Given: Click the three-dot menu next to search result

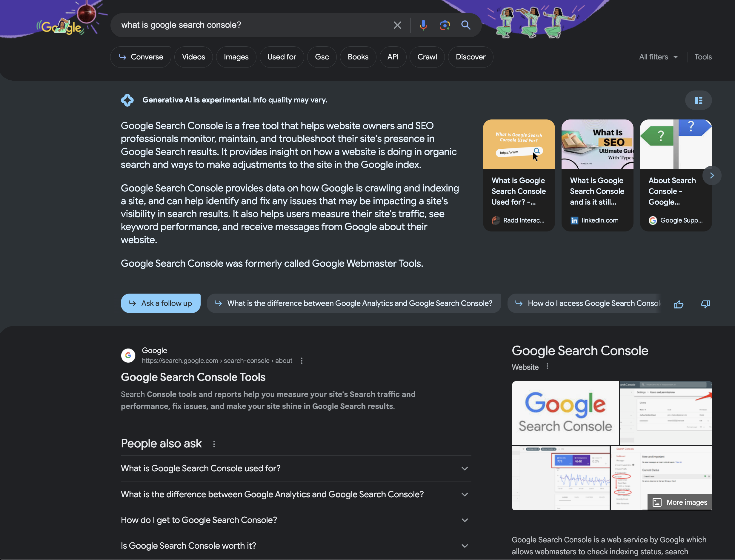Looking at the screenshot, I should click(x=301, y=360).
